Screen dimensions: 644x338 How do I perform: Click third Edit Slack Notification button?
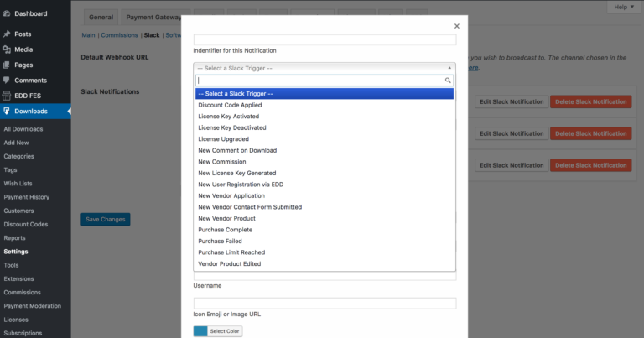[x=512, y=165]
